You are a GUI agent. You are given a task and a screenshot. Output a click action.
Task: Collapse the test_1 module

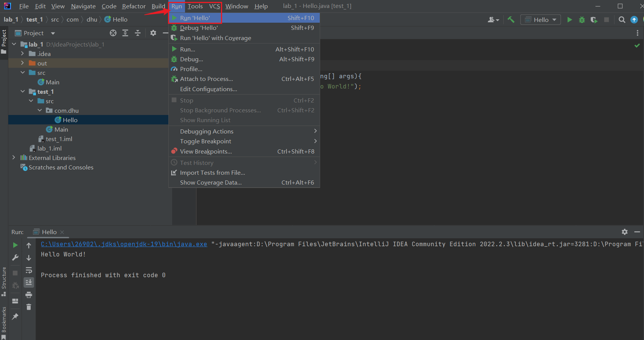23,92
